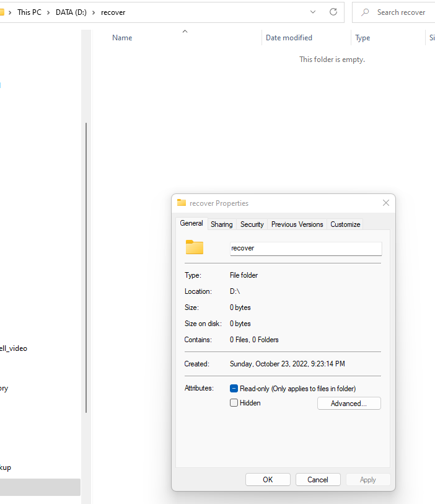Enable the Hidden attribute checkbox
The width and height of the screenshot is (435, 504).
234,403
